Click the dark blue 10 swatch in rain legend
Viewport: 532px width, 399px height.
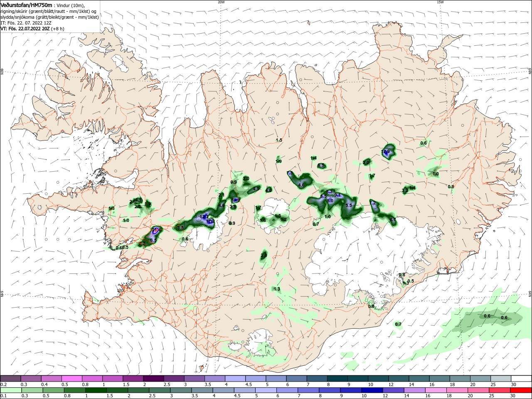click(371, 390)
